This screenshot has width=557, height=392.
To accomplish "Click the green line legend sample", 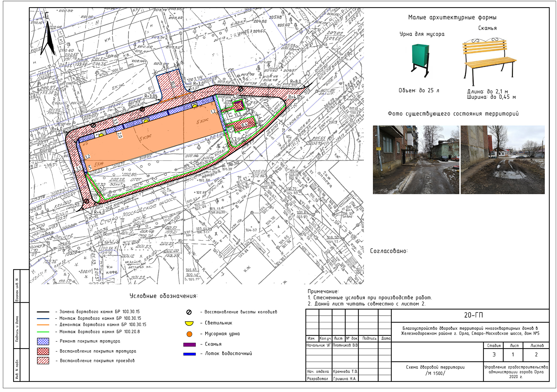I will (43, 332).
